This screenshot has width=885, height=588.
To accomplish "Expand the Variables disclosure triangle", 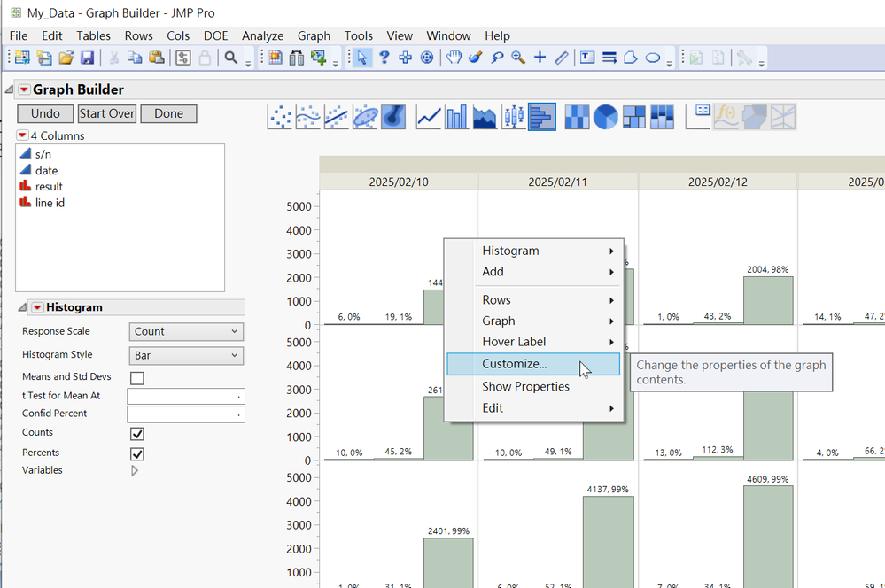I will 135,470.
